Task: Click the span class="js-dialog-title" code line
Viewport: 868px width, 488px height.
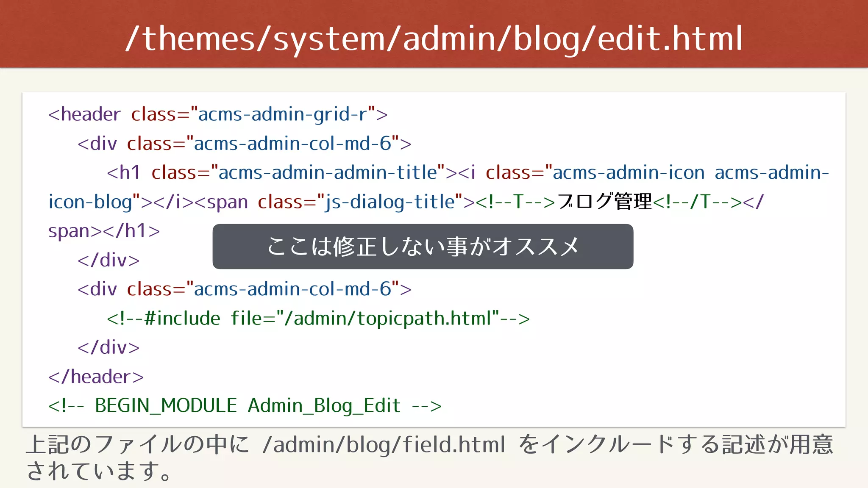Action: coord(406,202)
